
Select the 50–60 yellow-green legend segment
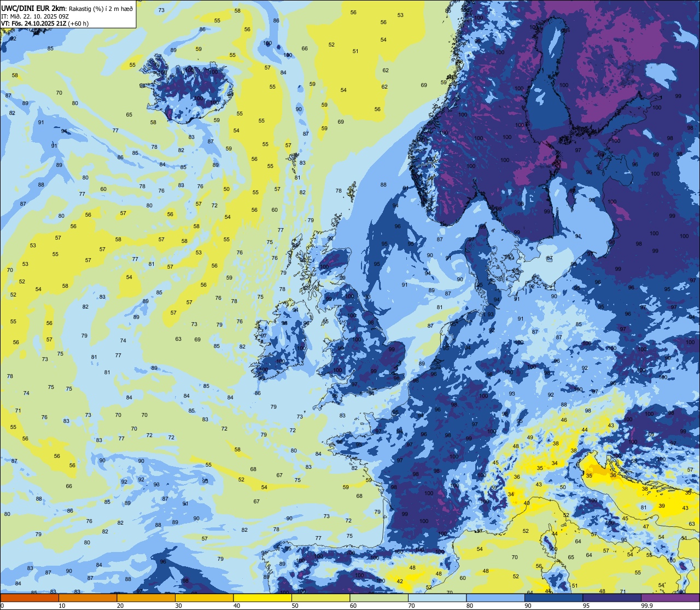coord(320,598)
